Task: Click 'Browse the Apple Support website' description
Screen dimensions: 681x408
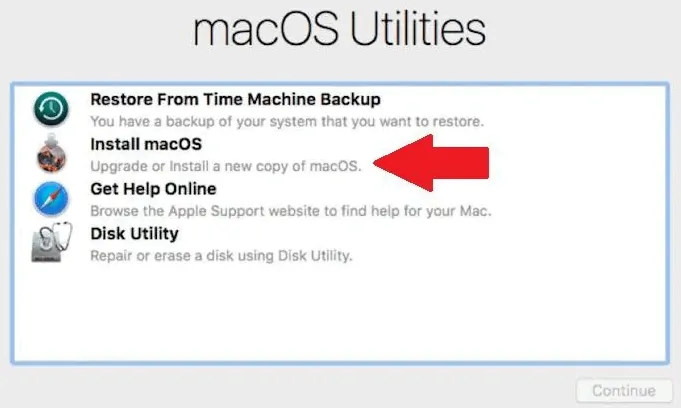Action: tap(290, 211)
